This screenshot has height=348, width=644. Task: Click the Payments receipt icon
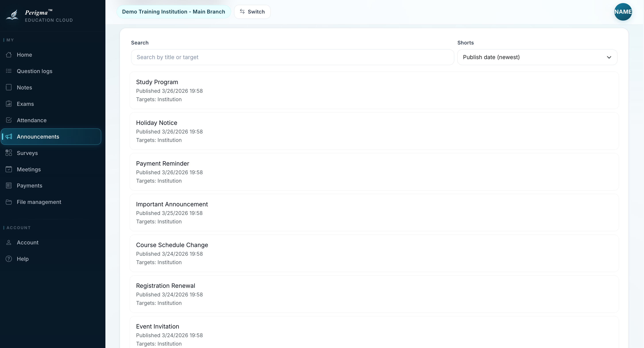(9, 185)
